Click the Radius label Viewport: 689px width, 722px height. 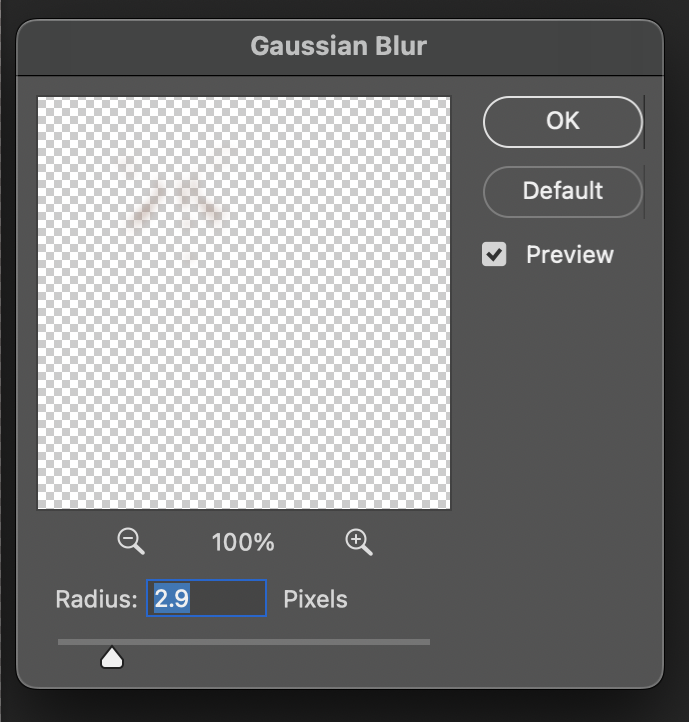pos(95,600)
